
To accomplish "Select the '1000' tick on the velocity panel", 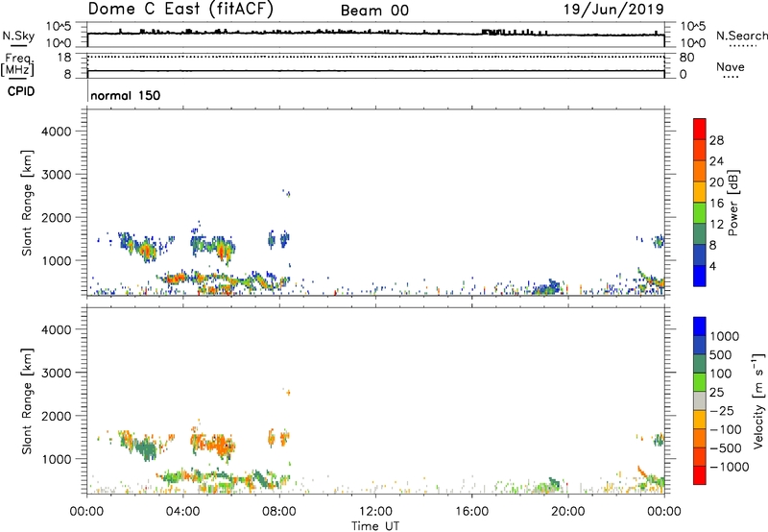I will [57, 459].
